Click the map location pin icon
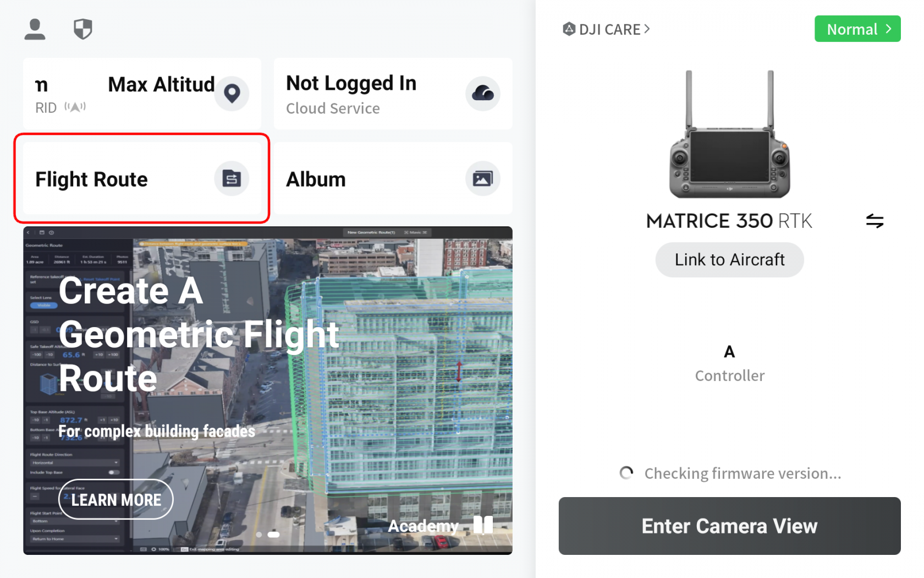 tap(232, 93)
